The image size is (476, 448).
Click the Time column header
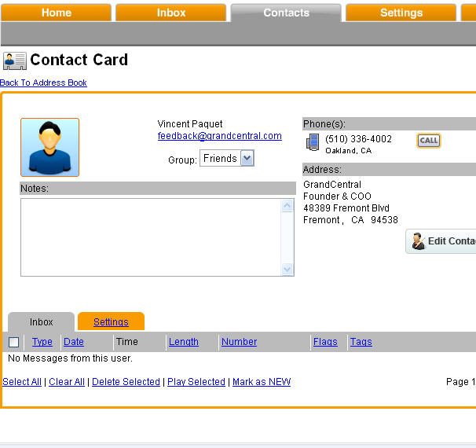pos(127,342)
